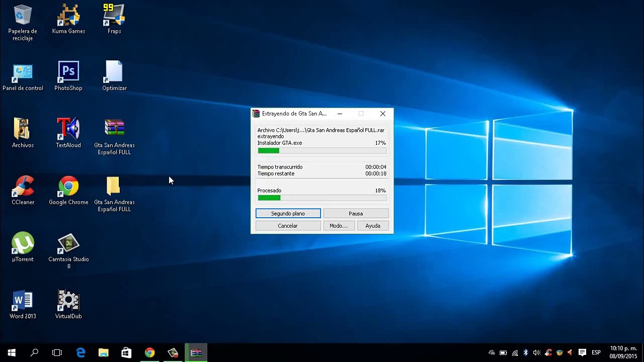Select the µTorrent desktop shortcut
This screenshot has width=644, height=362.
tap(23, 247)
